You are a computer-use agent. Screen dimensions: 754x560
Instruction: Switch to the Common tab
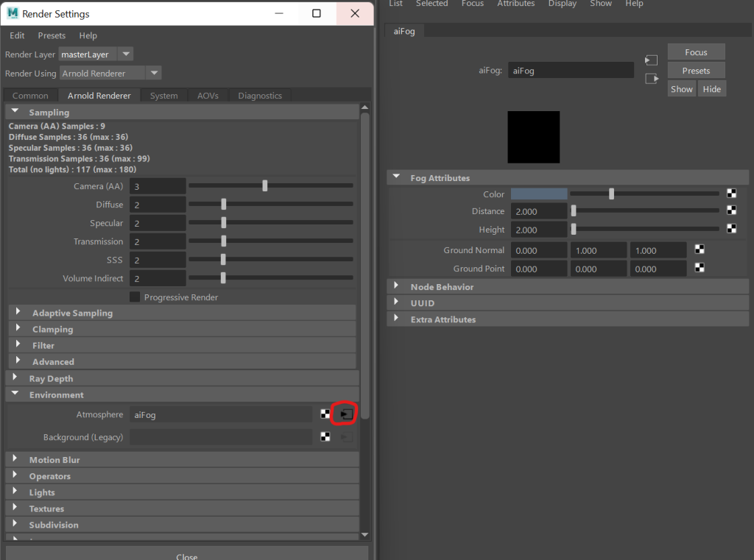(x=30, y=96)
